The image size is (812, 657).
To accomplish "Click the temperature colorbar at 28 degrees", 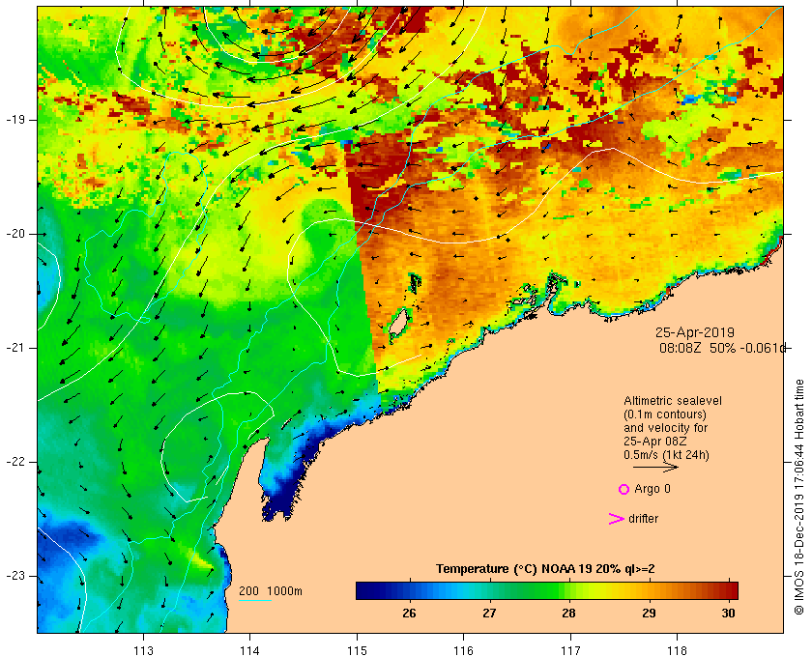I will point(568,590).
